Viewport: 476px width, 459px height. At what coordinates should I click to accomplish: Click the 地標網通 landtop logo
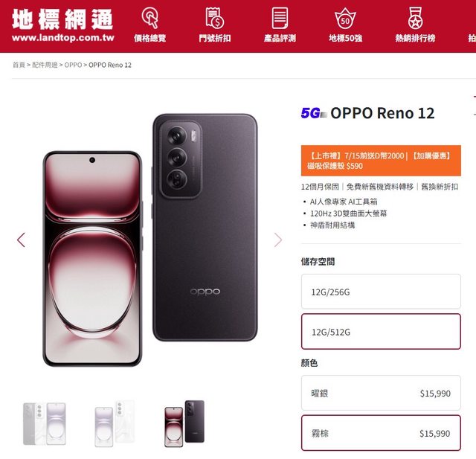click(62, 25)
